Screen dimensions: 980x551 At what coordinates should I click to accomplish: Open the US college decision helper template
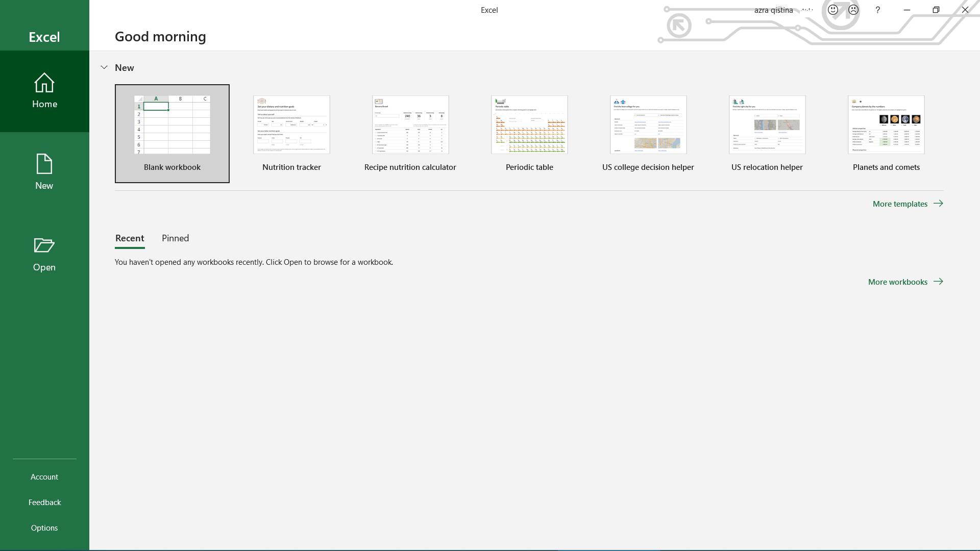pyautogui.click(x=648, y=134)
